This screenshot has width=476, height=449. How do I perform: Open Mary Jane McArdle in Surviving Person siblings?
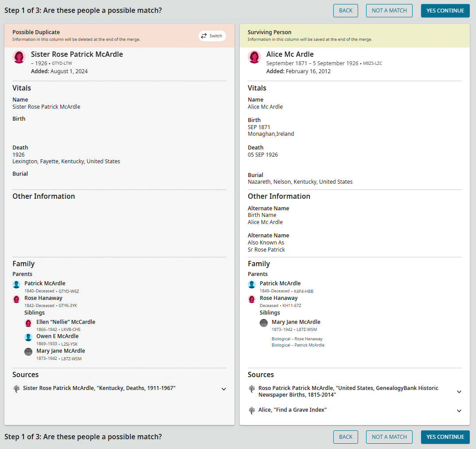(x=296, y=322)
